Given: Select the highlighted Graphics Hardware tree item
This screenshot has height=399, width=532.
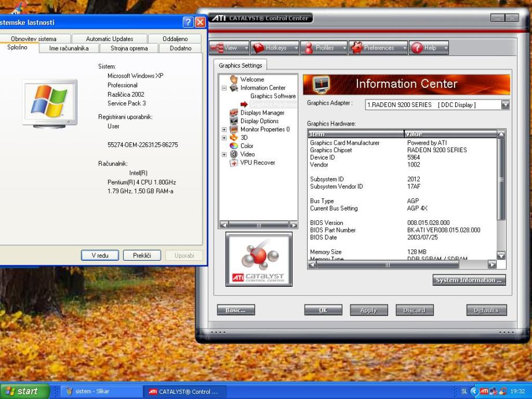Looking at the screenshot, I should [274, 105].
